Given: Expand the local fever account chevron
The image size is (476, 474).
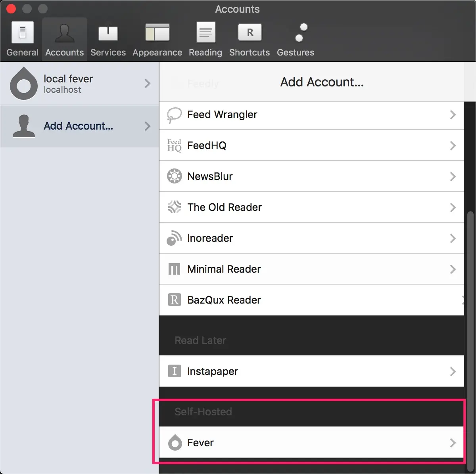Looking at the screenshot, I should pyautogui.click(x=148, y=83).
